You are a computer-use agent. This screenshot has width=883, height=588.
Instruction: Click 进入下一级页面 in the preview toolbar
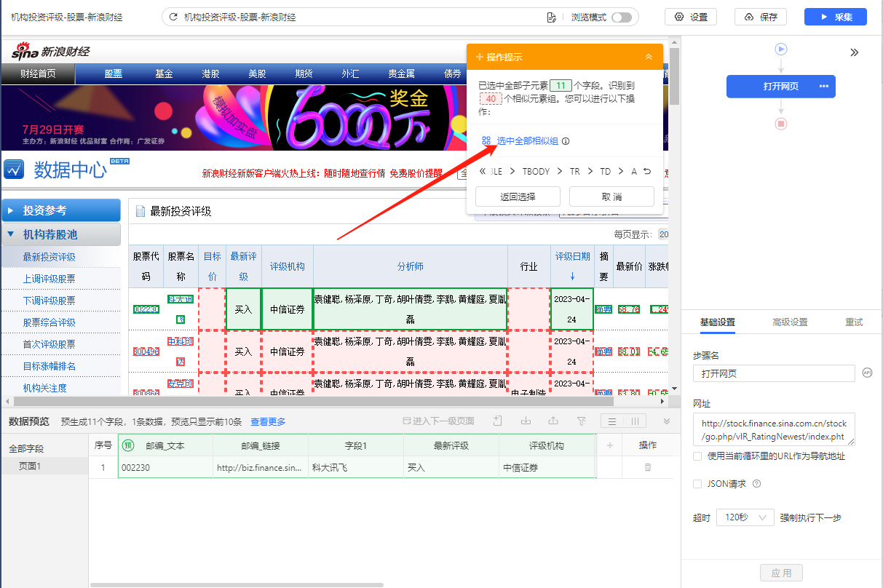(438, 421)
